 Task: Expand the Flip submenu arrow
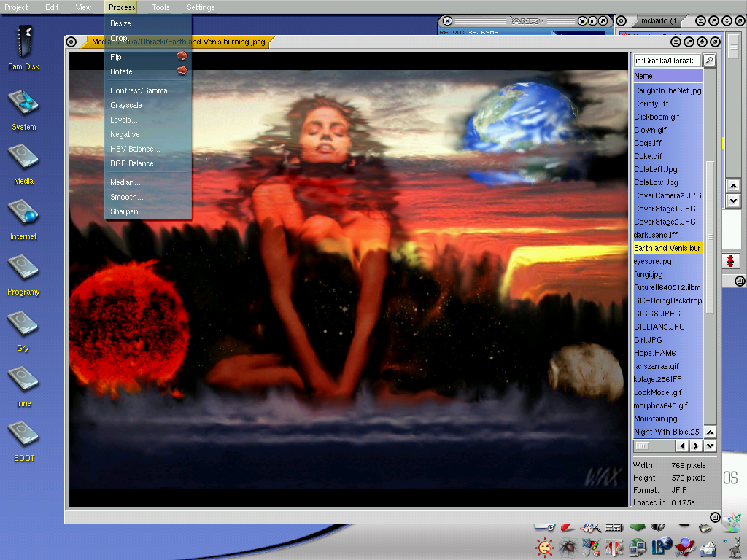pos(182,56)
